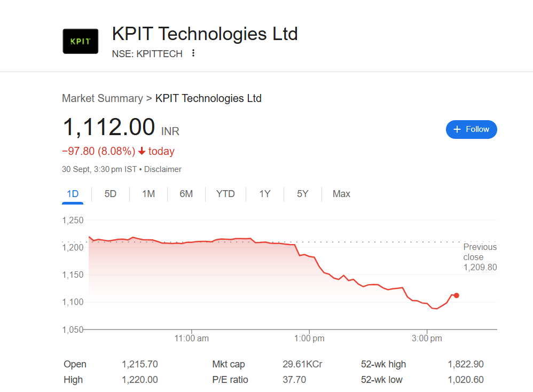The width and height of the screenshot is (533, 392).
Task: Open the Disclaimer link
Action: [163, 169]
